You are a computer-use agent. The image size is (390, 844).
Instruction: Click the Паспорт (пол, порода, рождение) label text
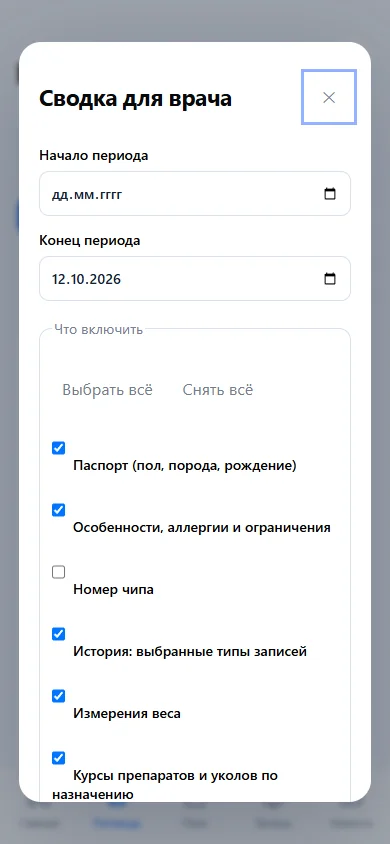pyautogui.click(x=185, y=466)
